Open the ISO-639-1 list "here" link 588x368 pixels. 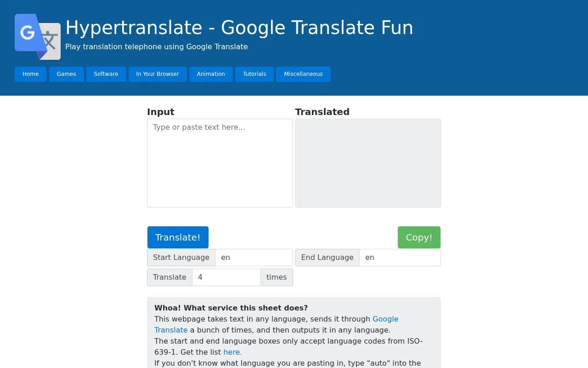[232, 352]
